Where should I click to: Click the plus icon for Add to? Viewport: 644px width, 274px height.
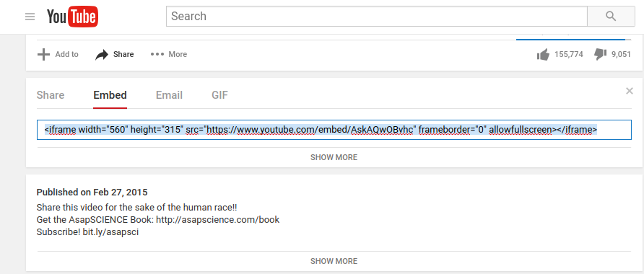pyautogui.click(x=43, y=54)
